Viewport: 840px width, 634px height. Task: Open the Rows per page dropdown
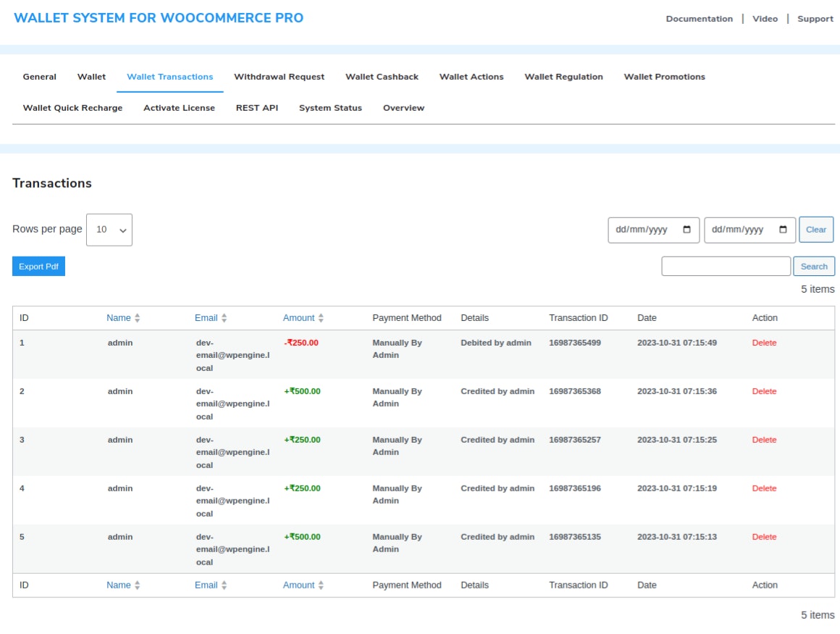(x=109, y=230)
